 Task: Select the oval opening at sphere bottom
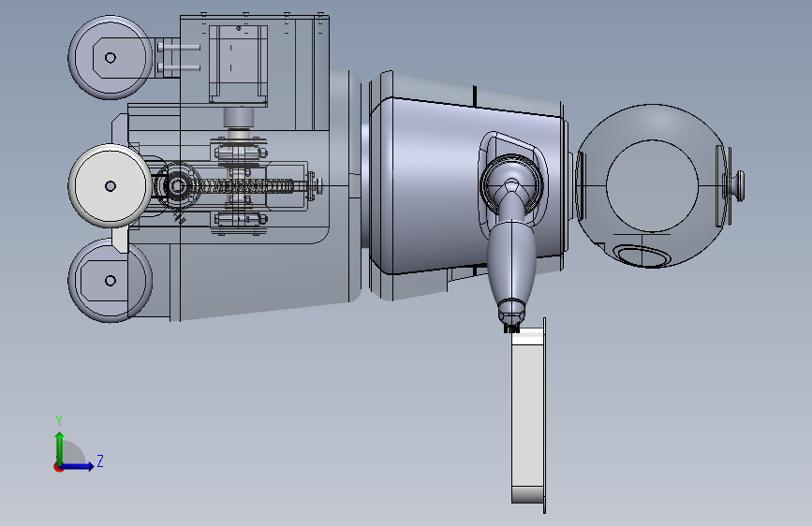(x=642, y=256)
